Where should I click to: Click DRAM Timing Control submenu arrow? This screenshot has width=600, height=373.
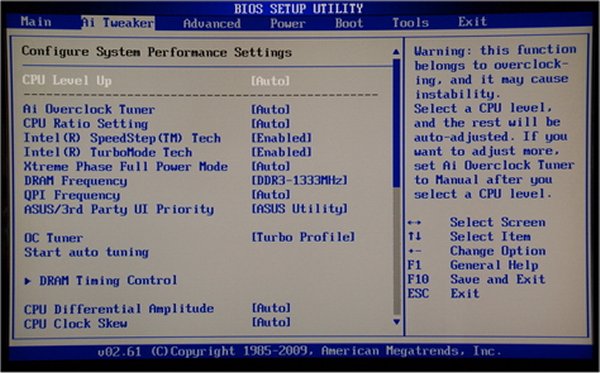click(28, 281)
